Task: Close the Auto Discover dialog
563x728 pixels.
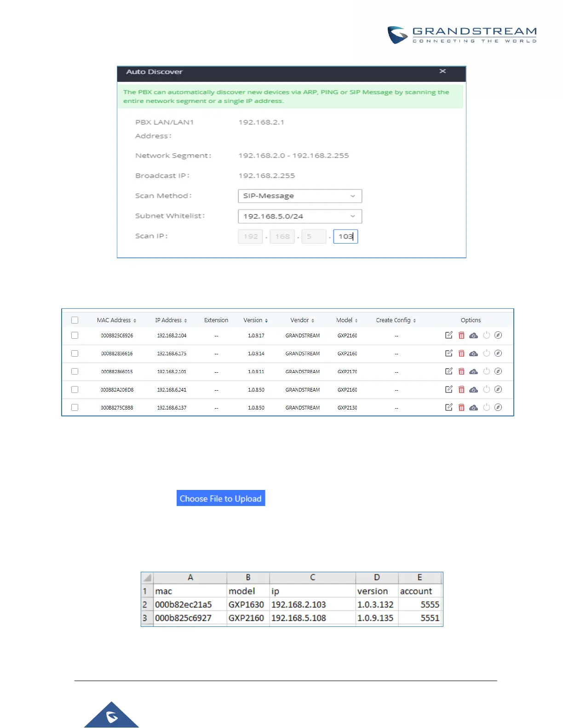Action: pos(442,71)
